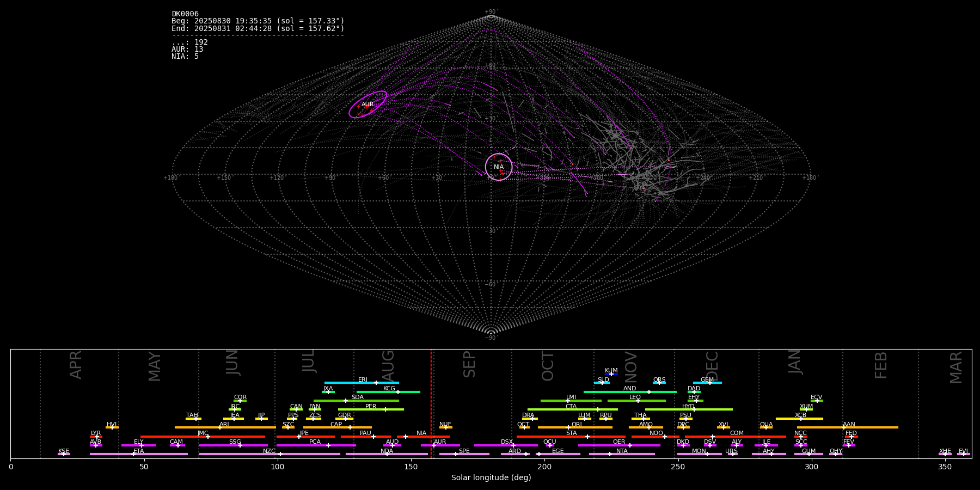
Task: Click the SDA shower bar
Action: [356, 401]
